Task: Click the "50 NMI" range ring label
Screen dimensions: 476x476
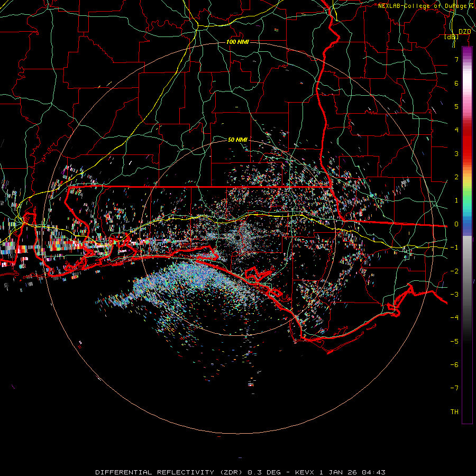Action: point(237,140)
